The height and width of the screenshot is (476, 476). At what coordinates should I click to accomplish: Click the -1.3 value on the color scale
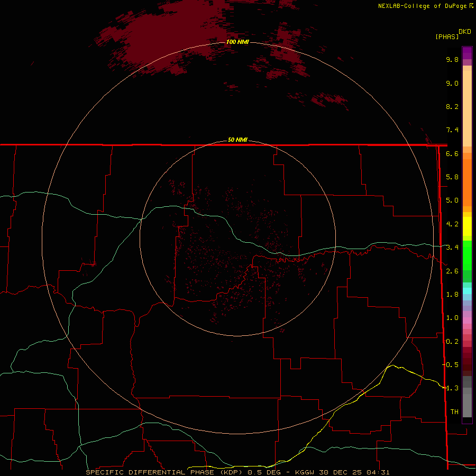450,388
